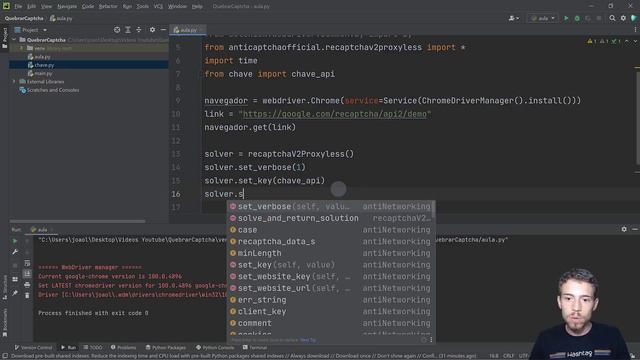Open Run panel settings gear
The width and height of the screenshot is (640, 360).
click(624, 229)
